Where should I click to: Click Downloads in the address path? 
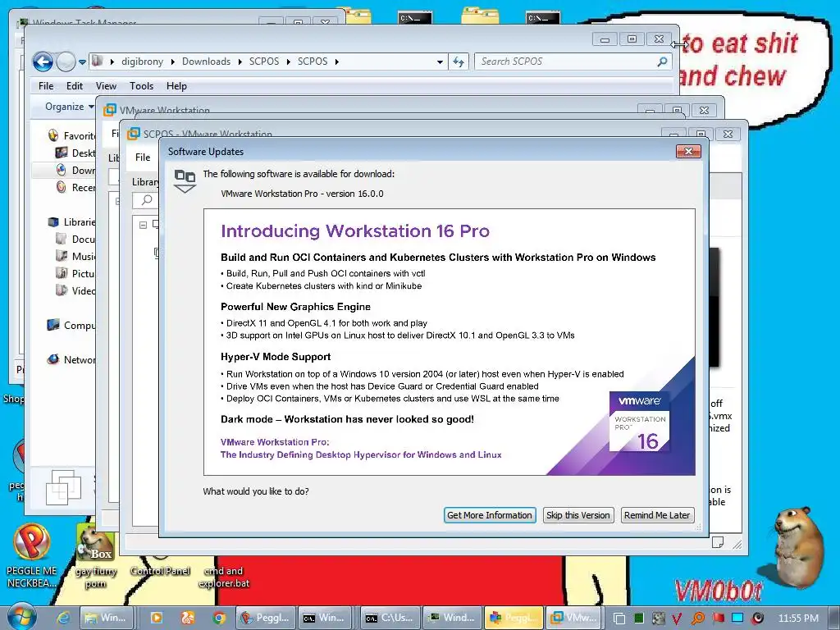[206, 62]
